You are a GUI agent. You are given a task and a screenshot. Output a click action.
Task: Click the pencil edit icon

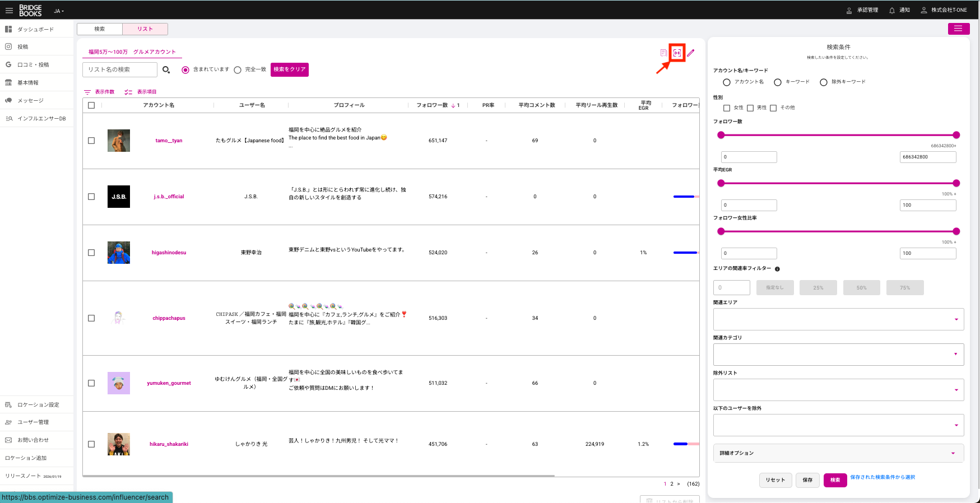pos(691,53)
